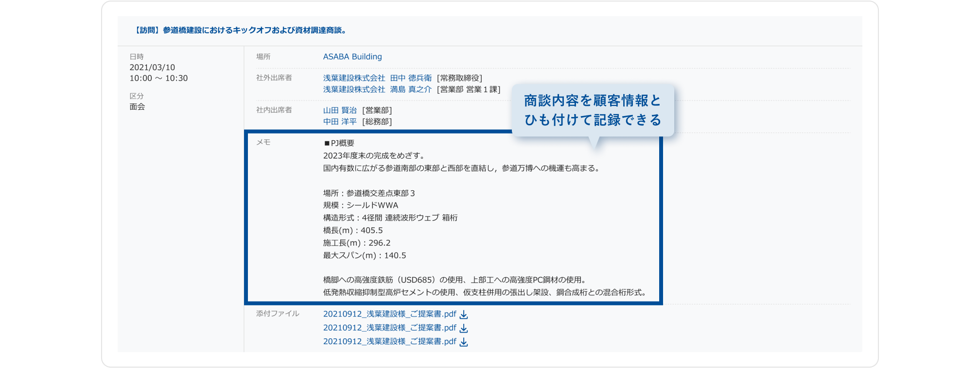This screenshot has width=980, height=368.
Task: Click the 面会 category value
Action: click(x=137, y=107)
